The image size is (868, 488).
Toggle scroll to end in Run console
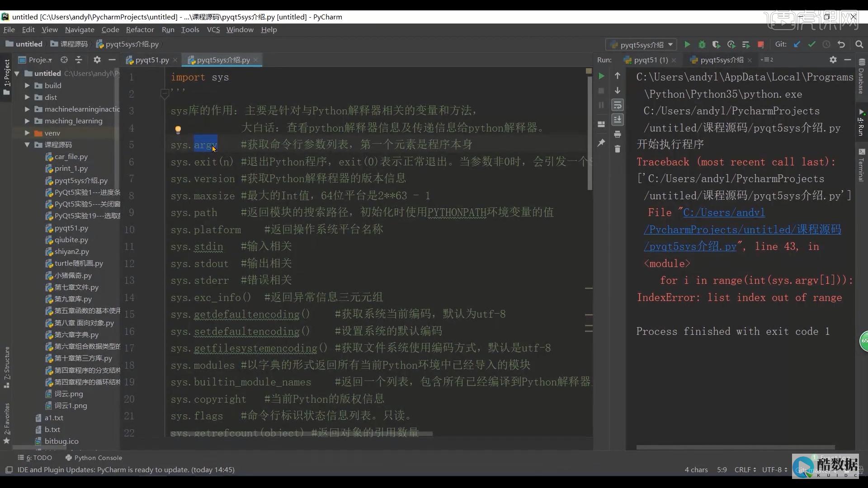coord(618,120)
